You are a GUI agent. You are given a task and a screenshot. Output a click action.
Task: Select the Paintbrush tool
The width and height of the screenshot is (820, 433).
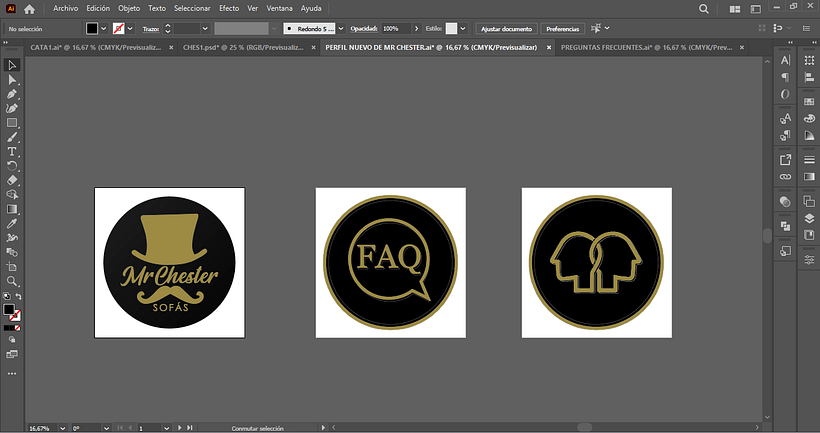(12, 138)
